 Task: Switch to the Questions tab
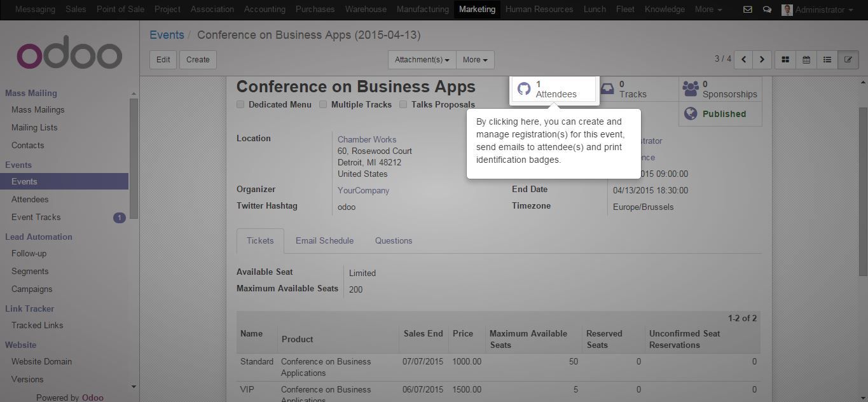394,240
